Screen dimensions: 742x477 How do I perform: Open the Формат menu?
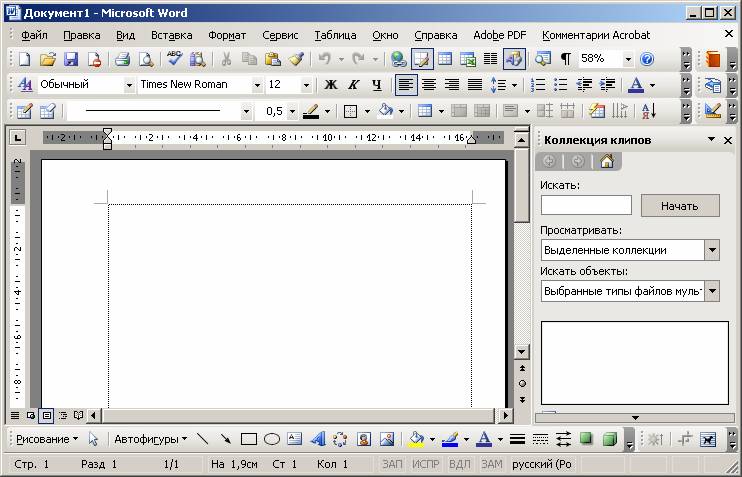point(227,35)
